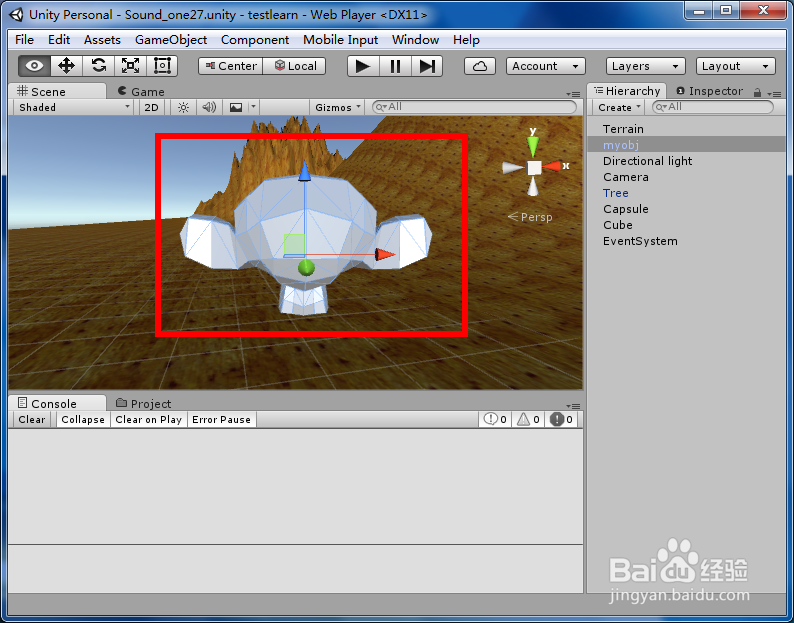Toggle scene lighting sun icon

click(183, 107)
